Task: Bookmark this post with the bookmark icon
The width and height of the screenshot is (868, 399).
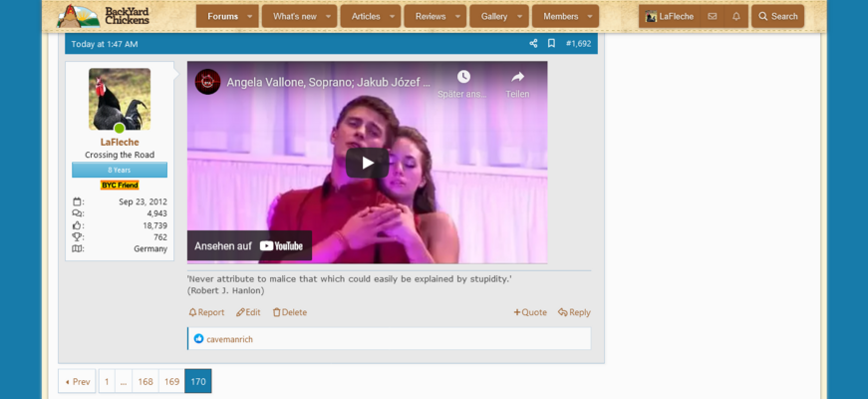Action: click(x=551, y=44)
